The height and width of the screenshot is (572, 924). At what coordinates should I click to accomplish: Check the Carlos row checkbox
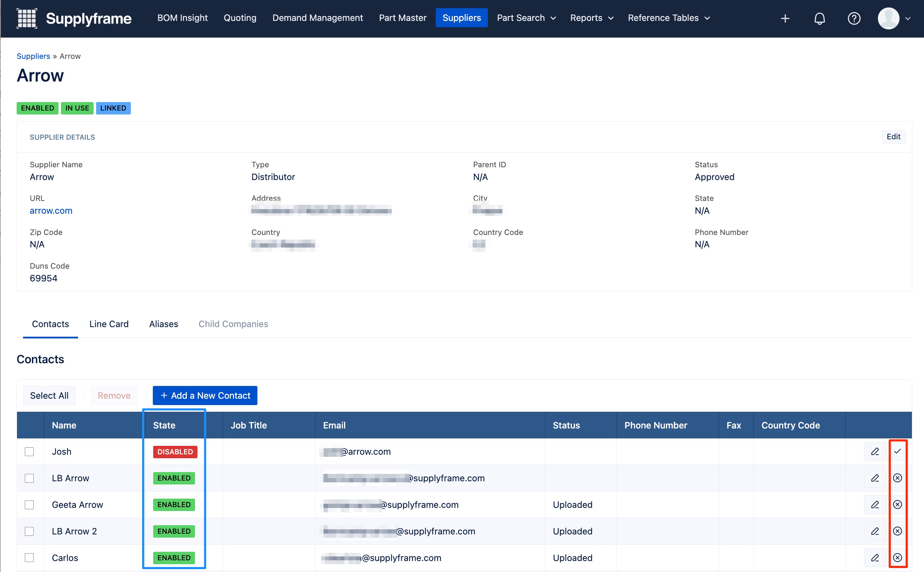(29, 557)
